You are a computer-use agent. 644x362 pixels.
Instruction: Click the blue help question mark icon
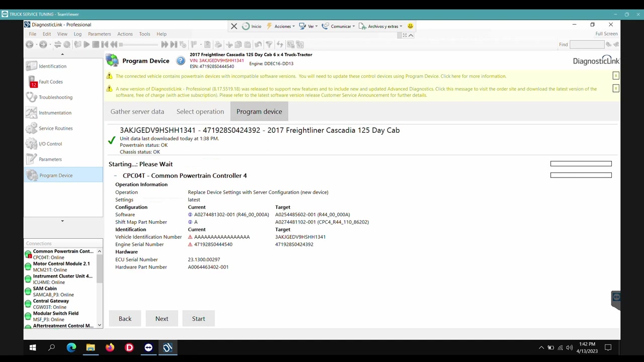click(181, 61)
